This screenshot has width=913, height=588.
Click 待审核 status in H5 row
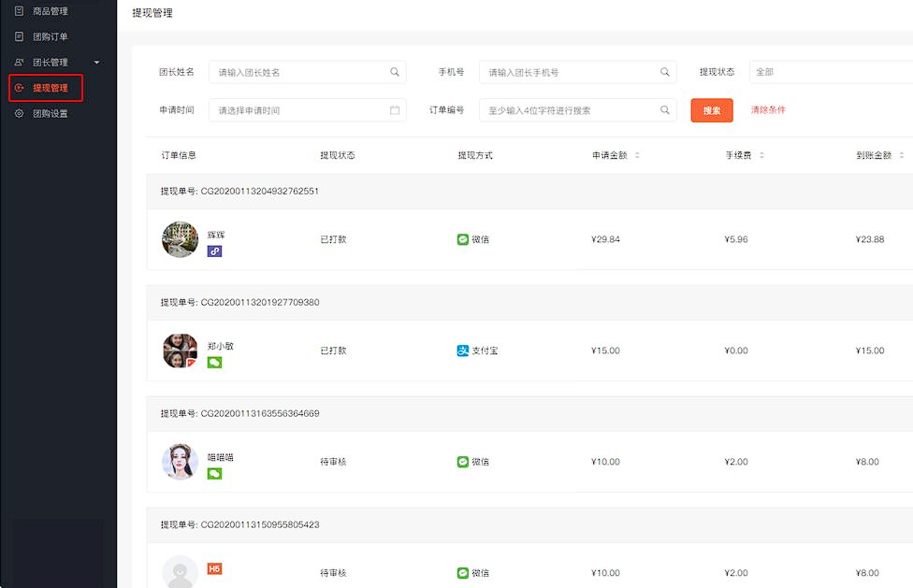tap(333, 573)
